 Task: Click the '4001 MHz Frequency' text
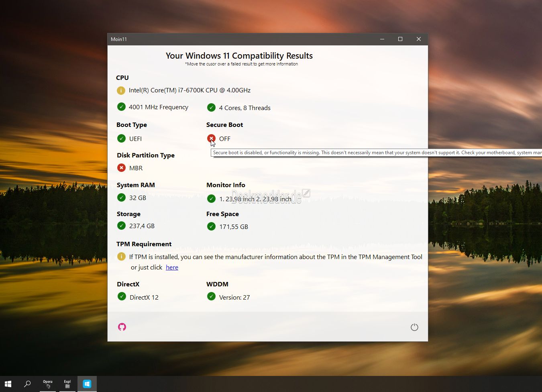(159, 107)
